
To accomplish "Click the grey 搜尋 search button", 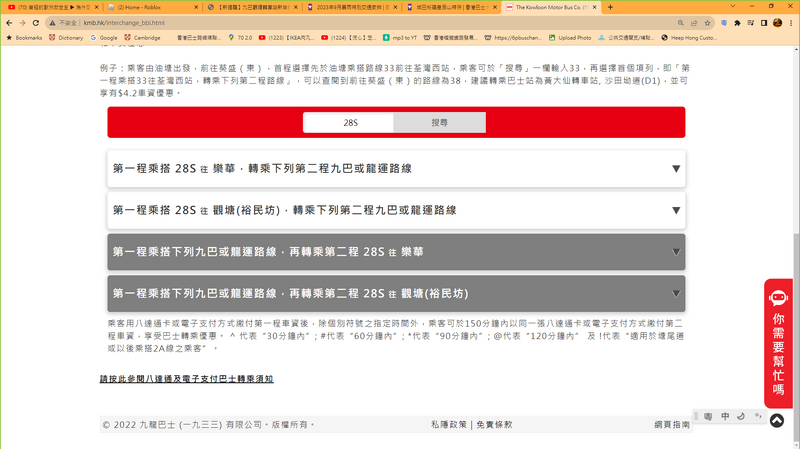I will pyautogui.click(x=439, y=122).
